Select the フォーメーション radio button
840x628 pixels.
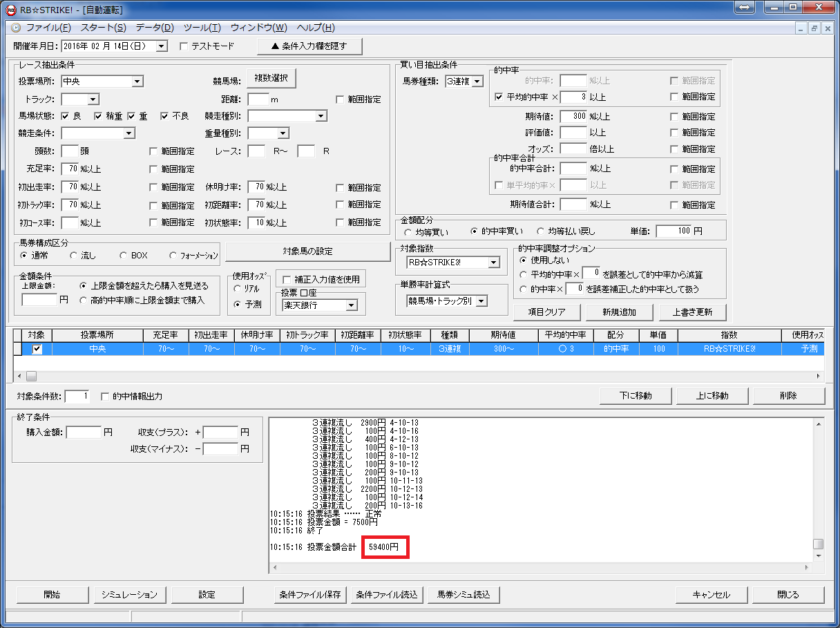pos(173,255)
